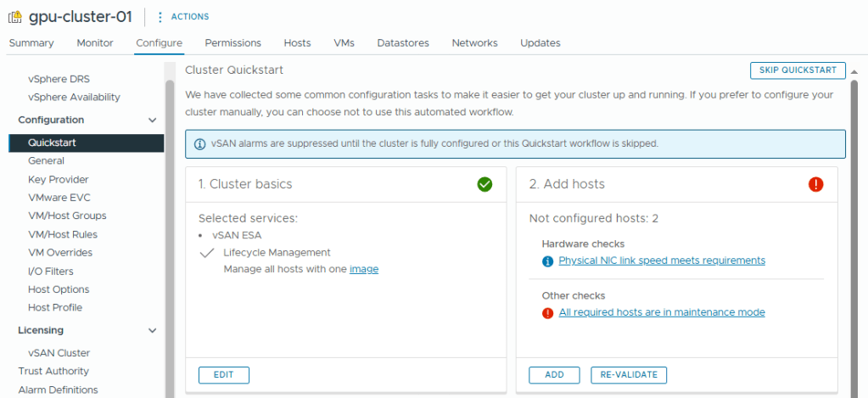Viewport: 868px width, 398px height.
Task: Follow the image link under Lifecycle Management
Action: point(364,269)
